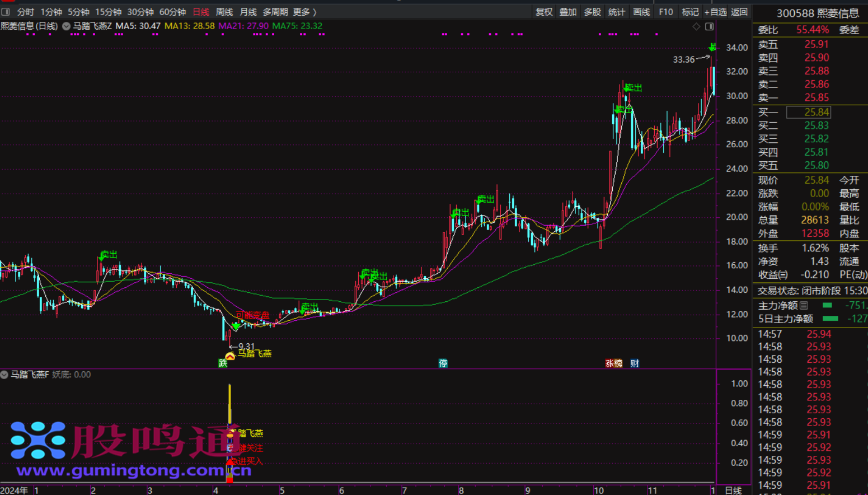
Task: Toggle the right info panel icon
Action: [709, 26]
